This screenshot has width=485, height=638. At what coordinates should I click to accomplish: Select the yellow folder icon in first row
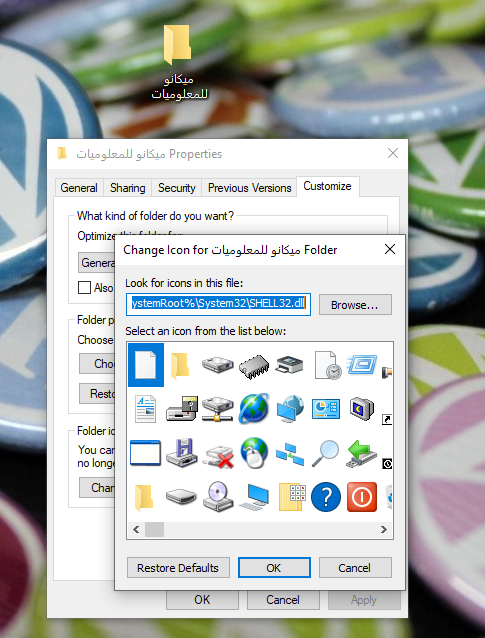[x=179, y=365]
